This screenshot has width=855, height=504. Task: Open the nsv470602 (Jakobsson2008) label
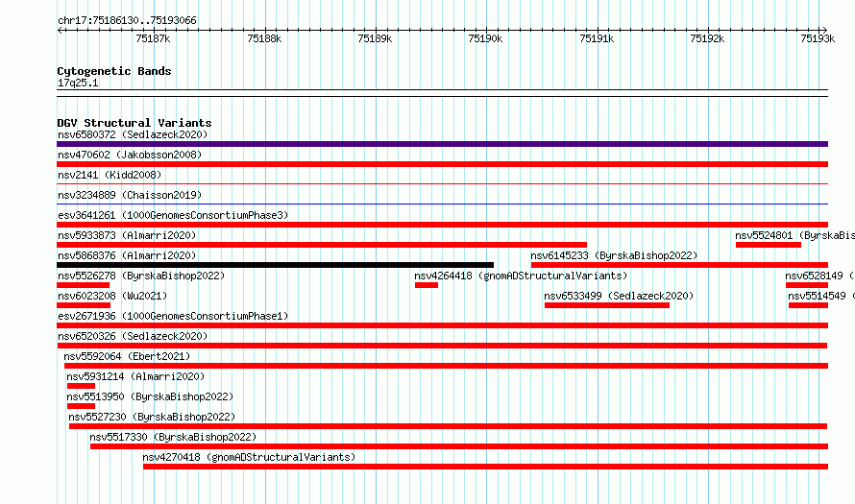coord(130,155)
